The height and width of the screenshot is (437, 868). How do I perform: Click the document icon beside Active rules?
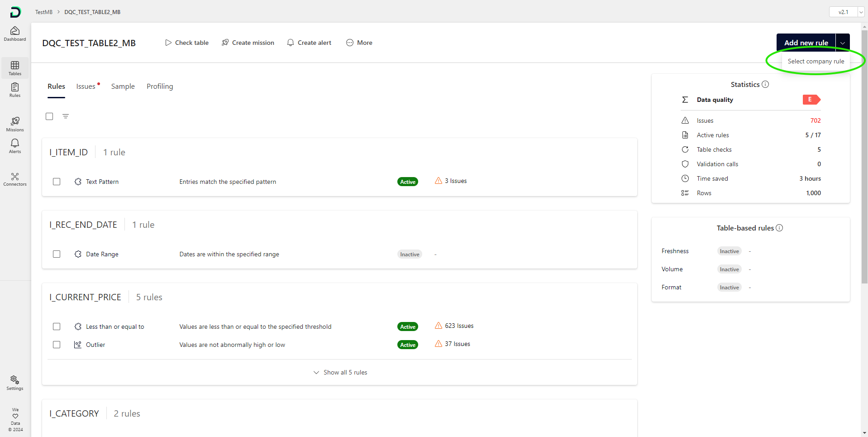point(685,135)
